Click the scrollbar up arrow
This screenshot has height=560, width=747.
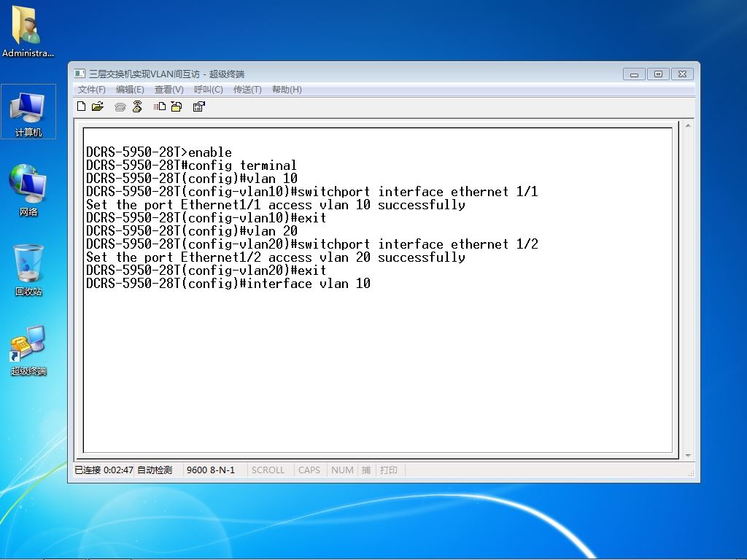pos(688,125)
